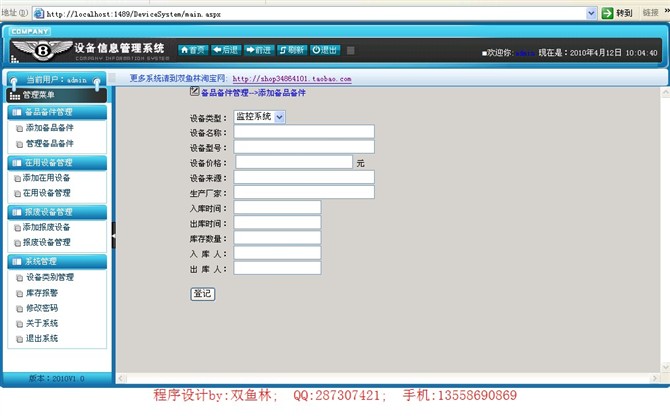Go to 首页 home in the toolbar

[x=193, y=50]
